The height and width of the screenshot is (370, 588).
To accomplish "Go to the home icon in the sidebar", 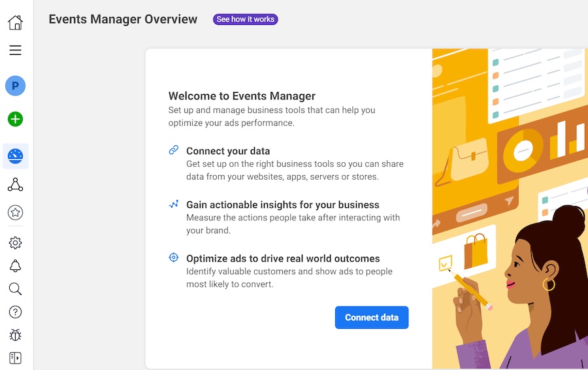I will click(15, 23).
